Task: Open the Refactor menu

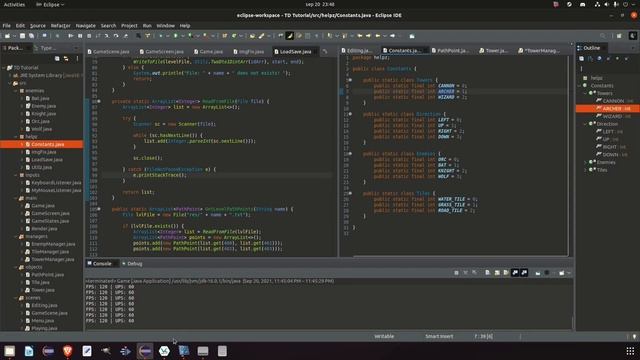Action: (60, 25)
